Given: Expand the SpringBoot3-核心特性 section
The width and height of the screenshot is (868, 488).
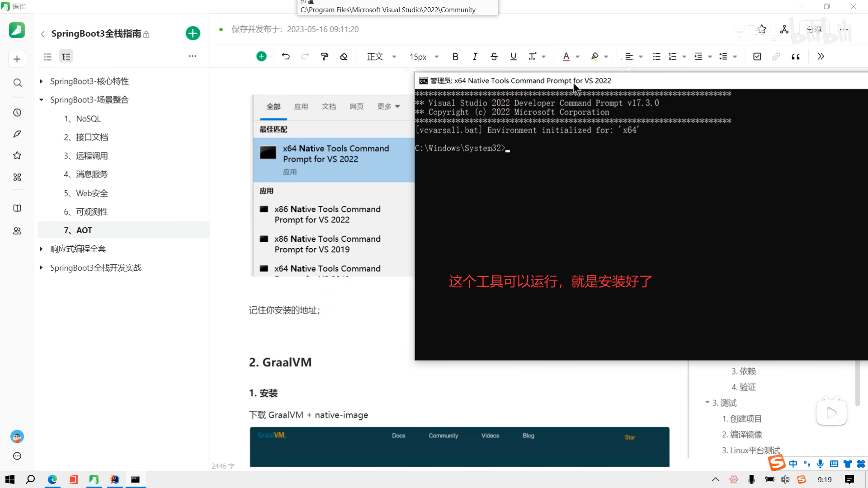Looking at the screenshot, I should (x=41, y=81).
